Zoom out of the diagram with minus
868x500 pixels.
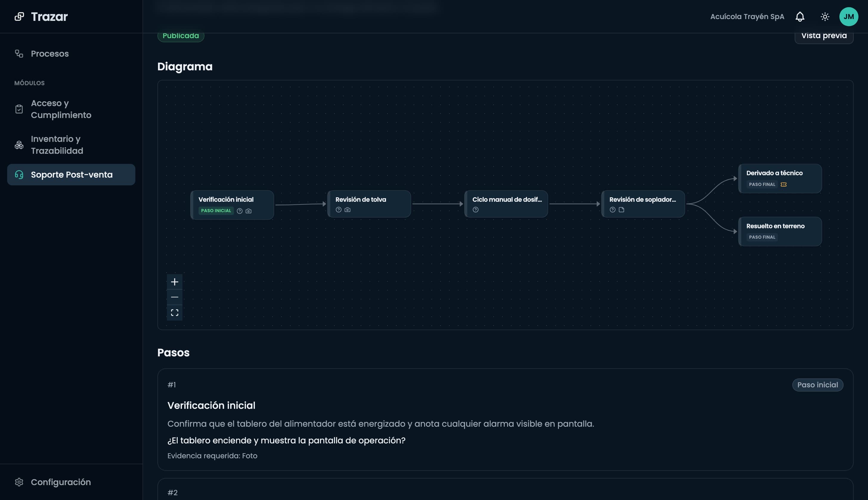click(x=174, y=297)
